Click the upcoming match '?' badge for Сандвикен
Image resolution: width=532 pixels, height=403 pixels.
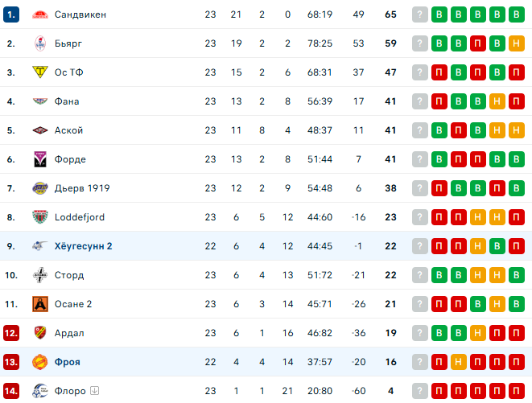click(x=419, y=14)
